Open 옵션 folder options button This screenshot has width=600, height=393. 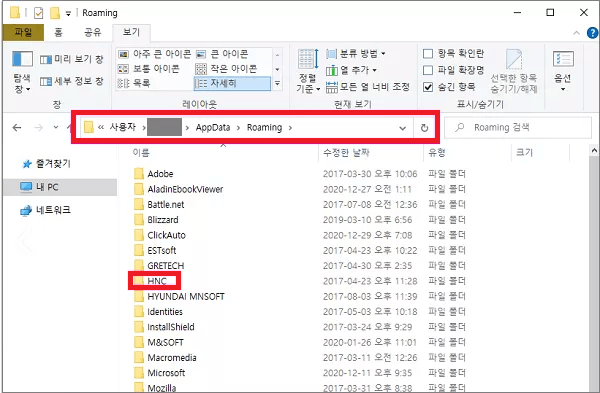click(563, 72)
